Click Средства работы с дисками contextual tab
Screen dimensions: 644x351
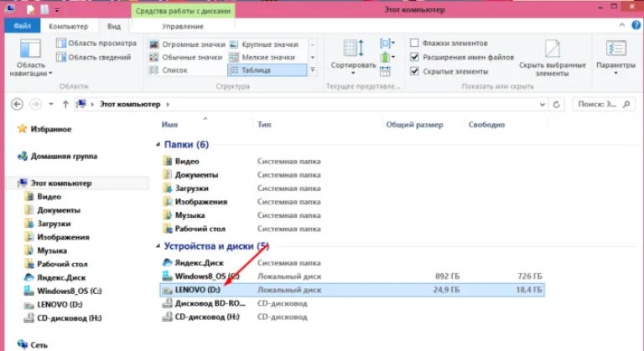[183, 11]
